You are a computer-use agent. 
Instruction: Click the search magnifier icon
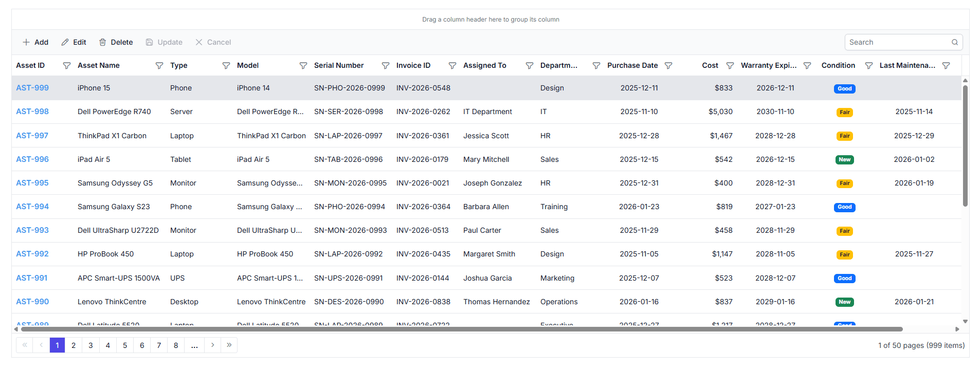955,42
